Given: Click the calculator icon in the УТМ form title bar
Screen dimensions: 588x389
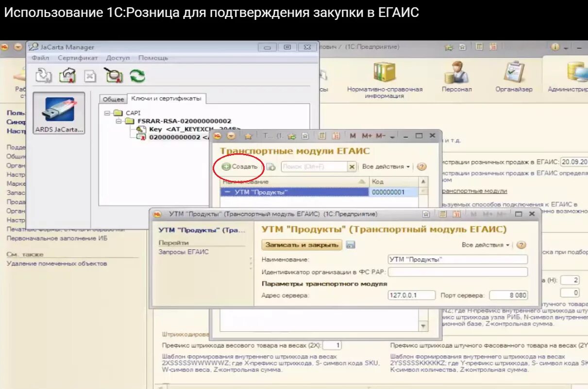Looking at the screenshot, I should pyautogui.click(x=443, y=214).
